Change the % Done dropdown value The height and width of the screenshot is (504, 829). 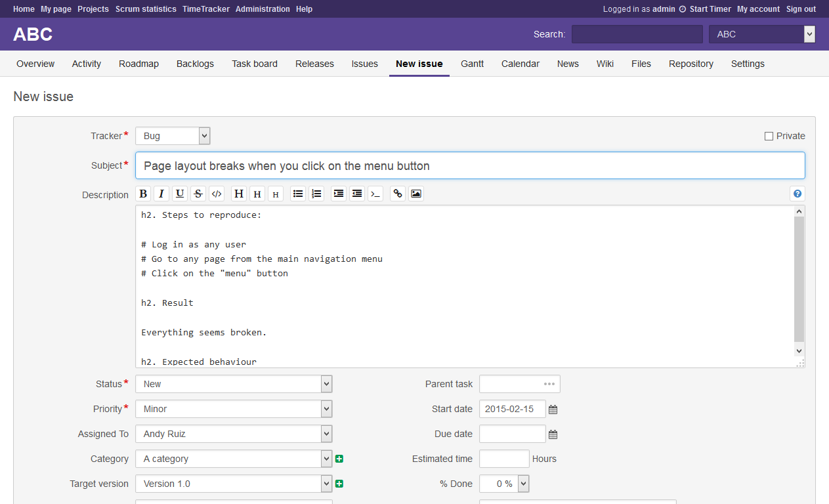504,484
